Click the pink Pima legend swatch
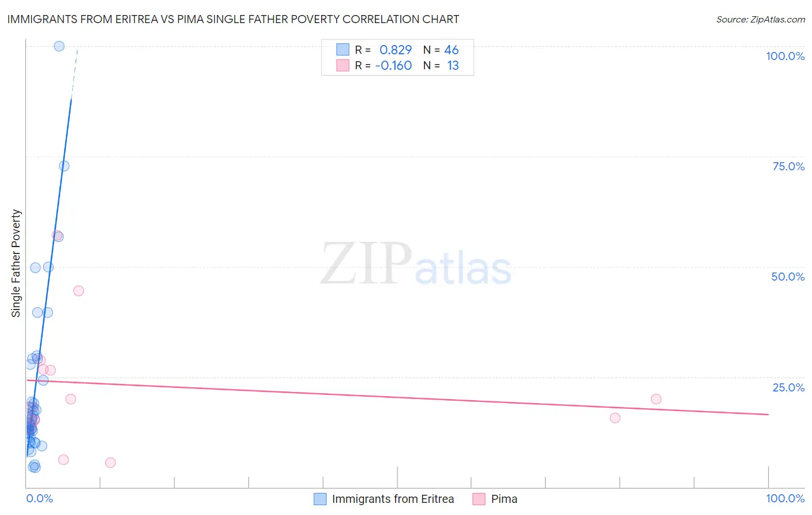Viewport: 812px width, 515px height. pos(479,499)
